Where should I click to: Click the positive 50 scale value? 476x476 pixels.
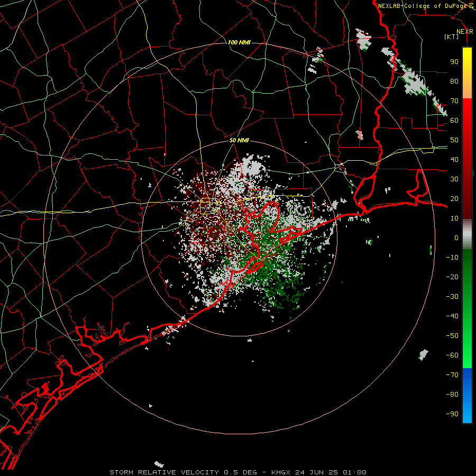point(454,140)
